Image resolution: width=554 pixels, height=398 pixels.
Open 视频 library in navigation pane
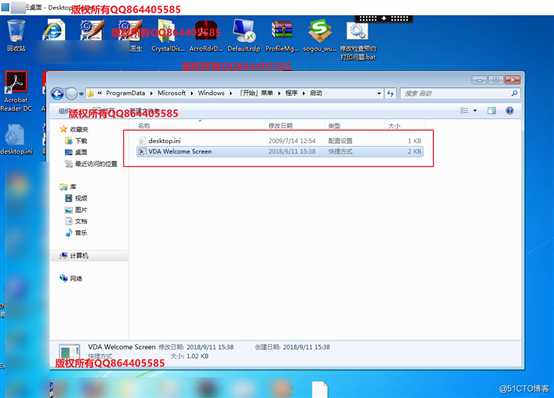81,198
